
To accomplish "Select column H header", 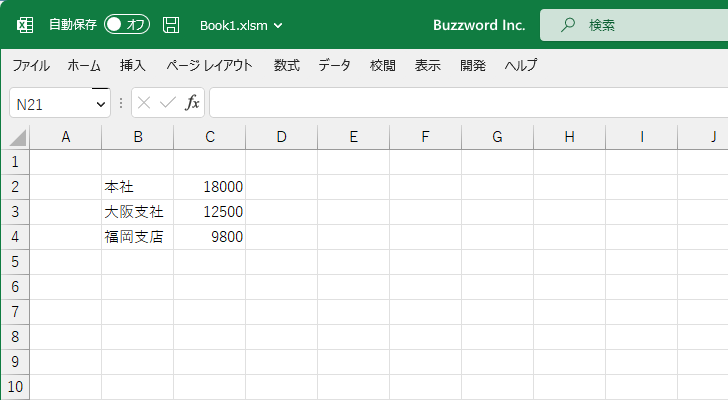I will pos(570,137).
